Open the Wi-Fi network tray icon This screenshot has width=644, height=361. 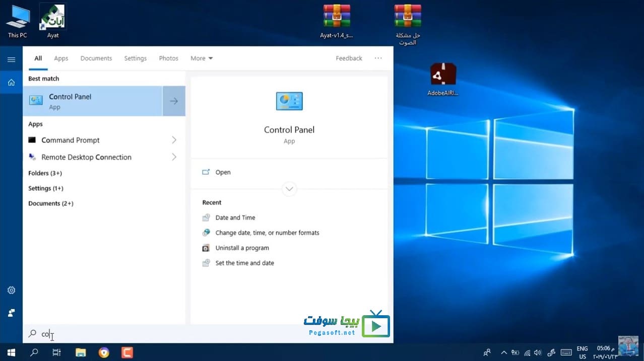[x=527, y=352]
